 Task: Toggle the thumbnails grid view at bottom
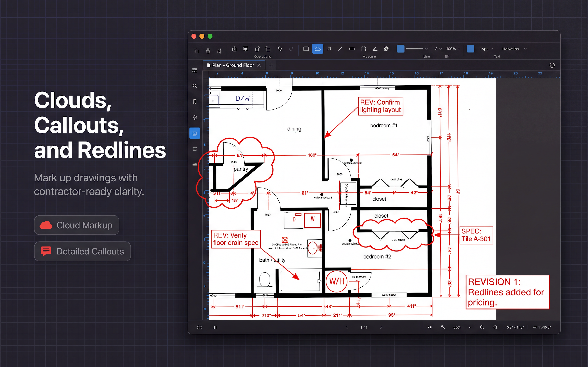[x=199, y=327]
